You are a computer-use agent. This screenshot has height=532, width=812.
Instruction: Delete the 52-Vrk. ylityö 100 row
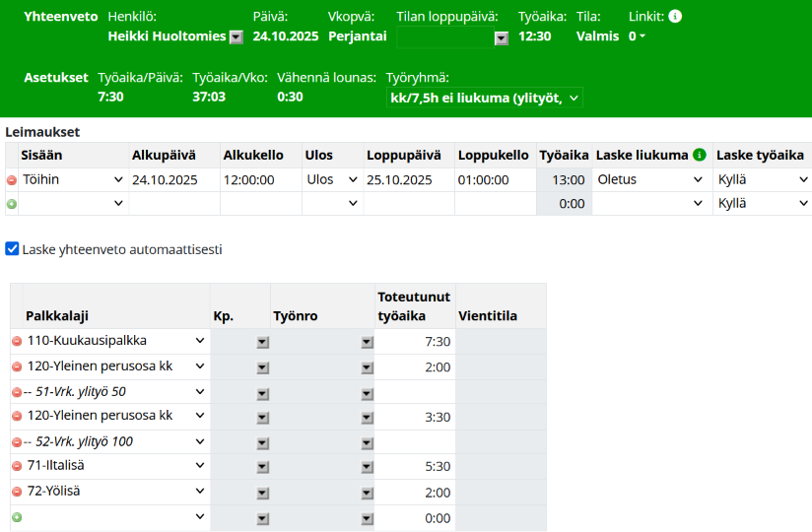point(17,441)
